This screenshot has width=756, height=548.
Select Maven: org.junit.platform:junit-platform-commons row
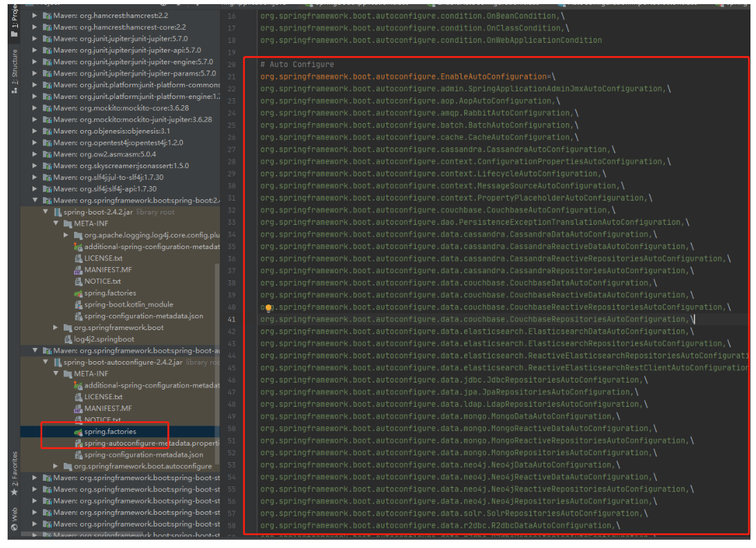click(x=120, y=85)
